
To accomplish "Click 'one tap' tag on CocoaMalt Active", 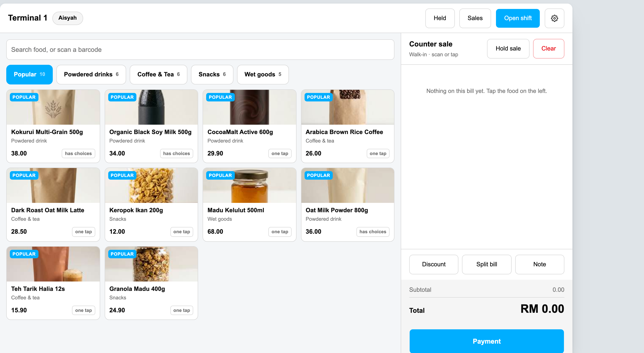I will pyautogui.click(x=280, y=153).
